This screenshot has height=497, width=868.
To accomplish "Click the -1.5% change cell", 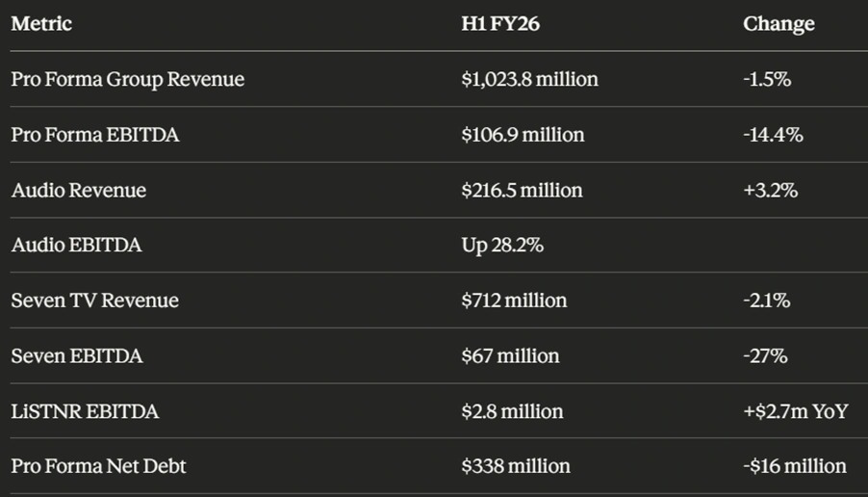I will [x=767, y=79].
